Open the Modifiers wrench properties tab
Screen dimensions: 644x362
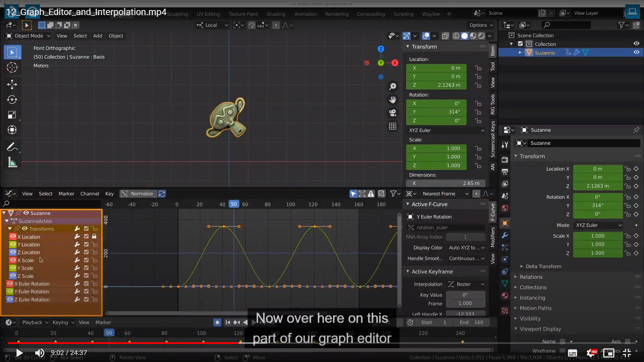click(x=505, y=236)
